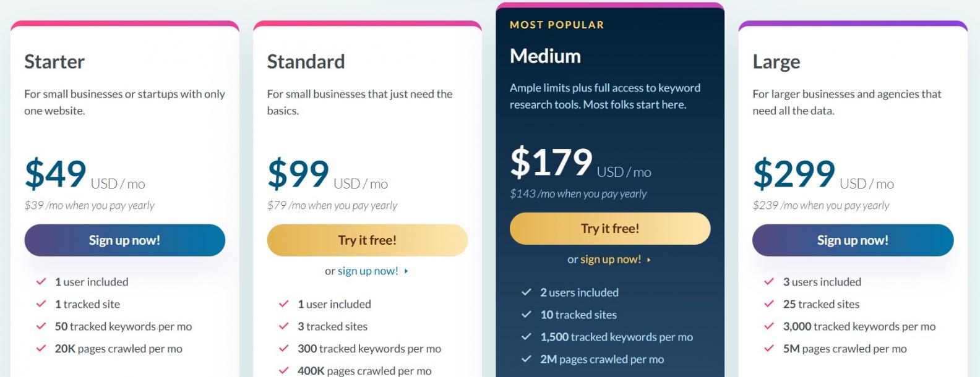Click the MOST POPULAR label
The height and width of the screenshot is (377, 980).
pyautogui.click(x=556, y=25)
